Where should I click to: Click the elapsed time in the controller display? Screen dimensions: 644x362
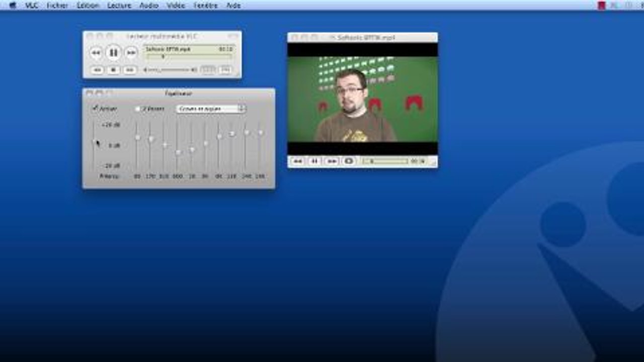pyautogui.click(x=226, y=49)
